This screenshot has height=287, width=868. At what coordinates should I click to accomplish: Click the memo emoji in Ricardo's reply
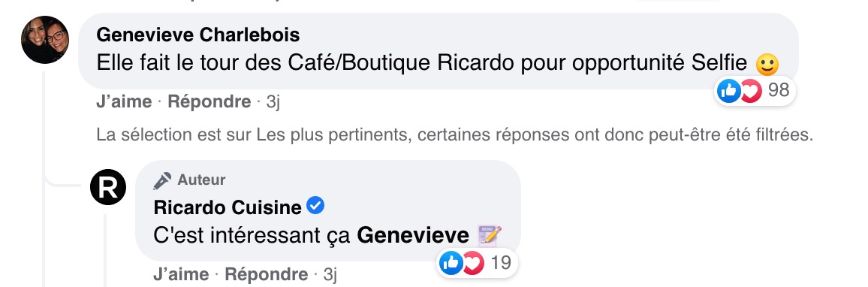490,236
